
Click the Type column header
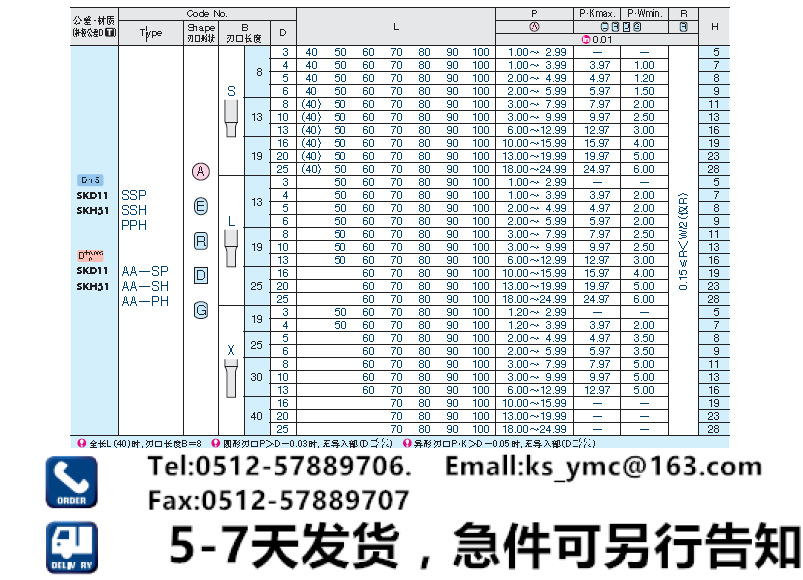[151, 33]
